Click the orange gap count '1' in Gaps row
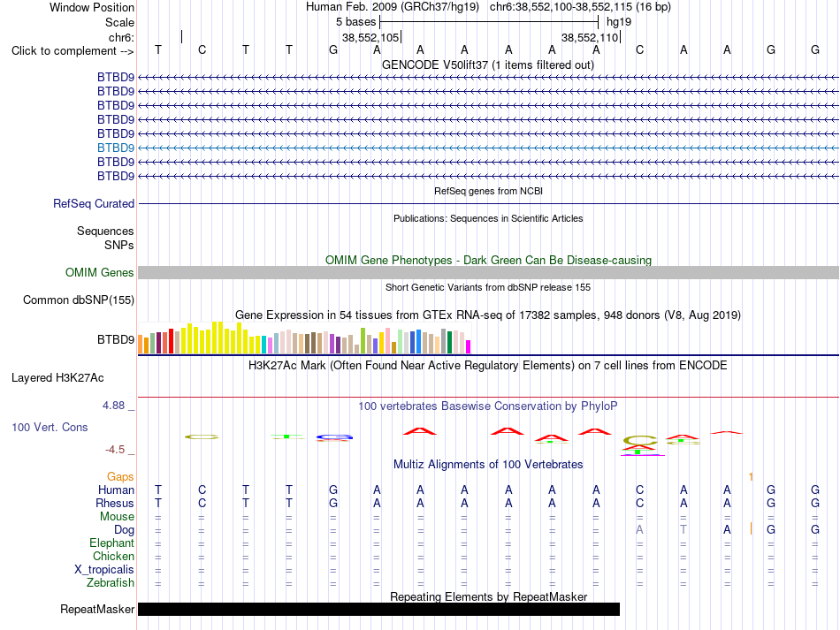Image resolution: width=840 pixels, height=630 pixels. click(751, 477)
